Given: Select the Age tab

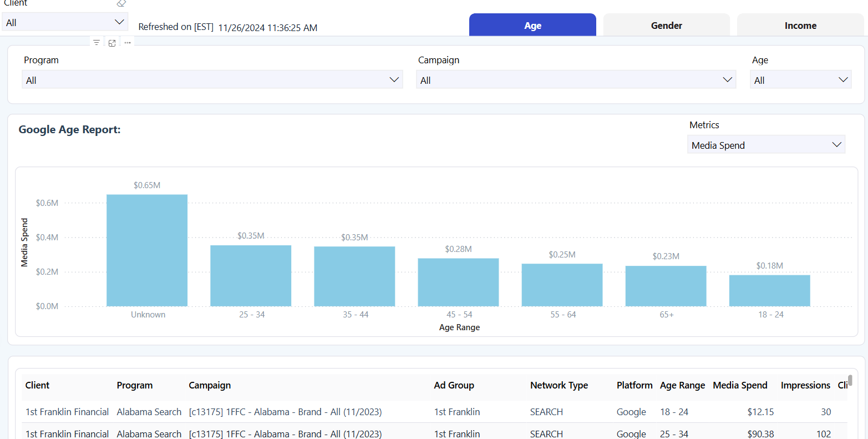Looking at the screenshot, I should pos(532,26).
